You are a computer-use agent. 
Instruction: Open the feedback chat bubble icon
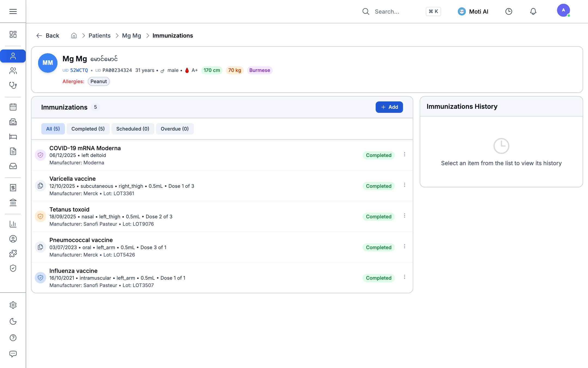(x=13, y=354)
